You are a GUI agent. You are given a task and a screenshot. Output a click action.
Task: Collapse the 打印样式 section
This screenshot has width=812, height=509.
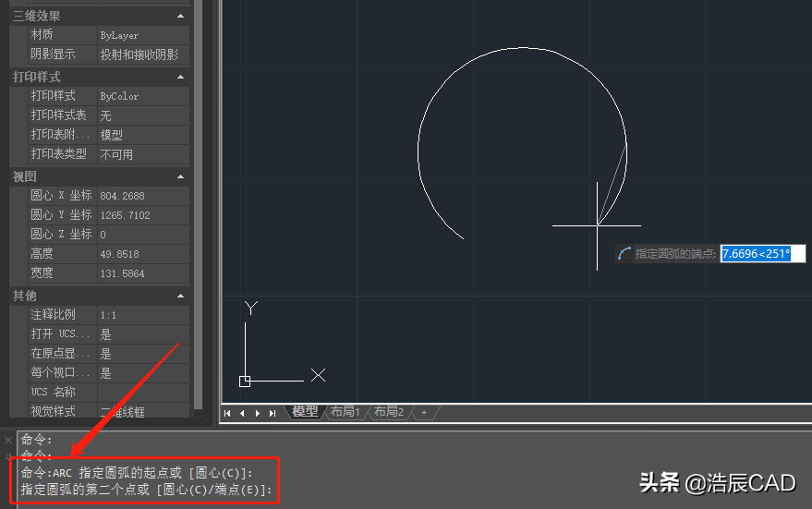[180, 78]
